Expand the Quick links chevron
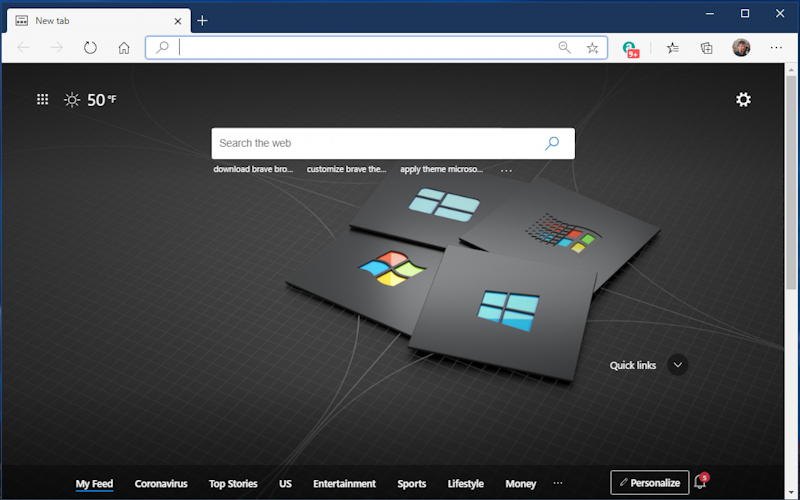800x500 pixels. click(x=678, y=365)
